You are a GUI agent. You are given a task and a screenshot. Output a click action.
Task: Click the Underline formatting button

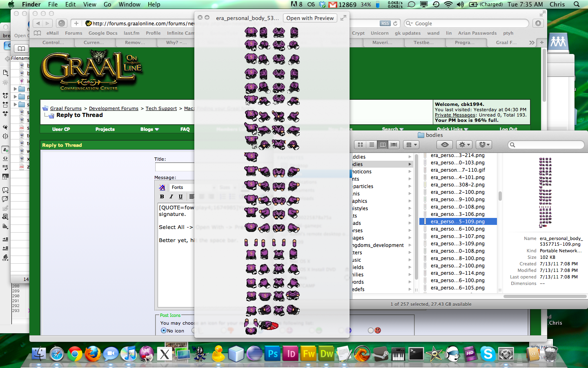(x=180, y=197)
